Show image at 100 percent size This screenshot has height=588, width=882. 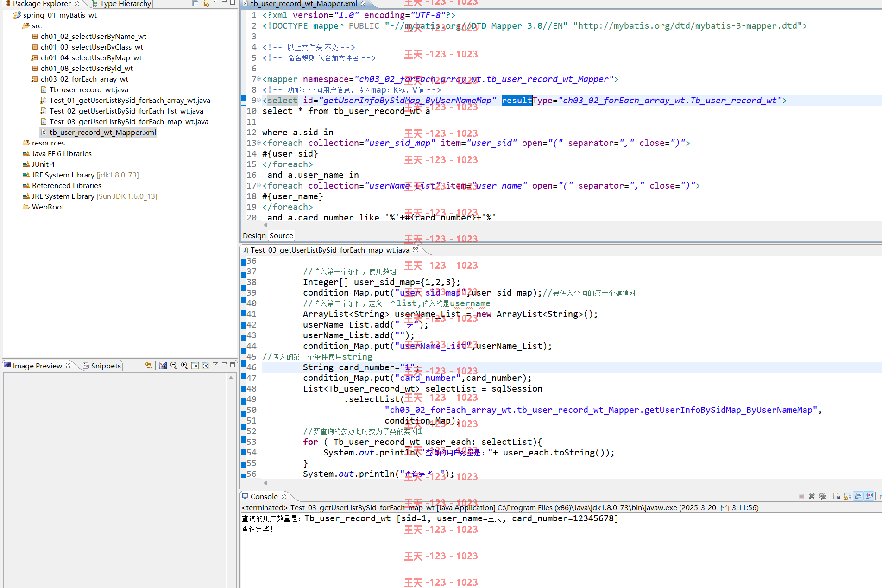195,366
